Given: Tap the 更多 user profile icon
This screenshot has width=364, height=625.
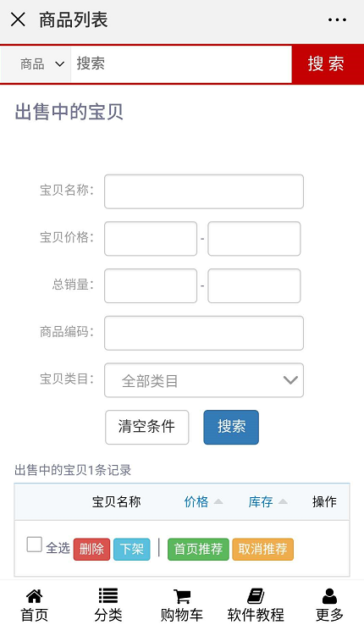Looking at the screenshot, I should coord(329,596).
